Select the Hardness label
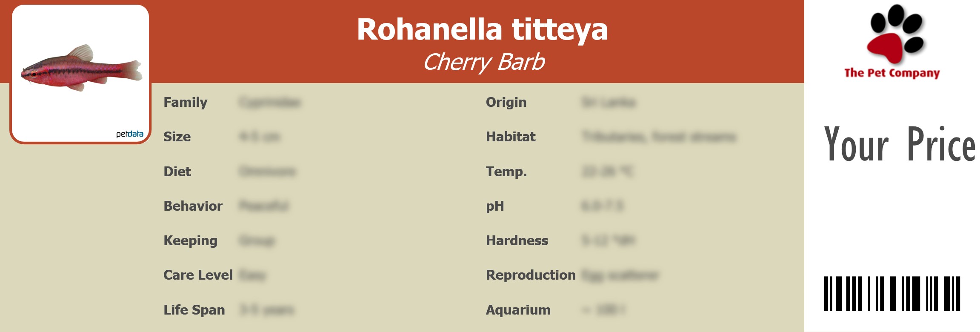Screen dimensions: 980x332 pos(517,240)
